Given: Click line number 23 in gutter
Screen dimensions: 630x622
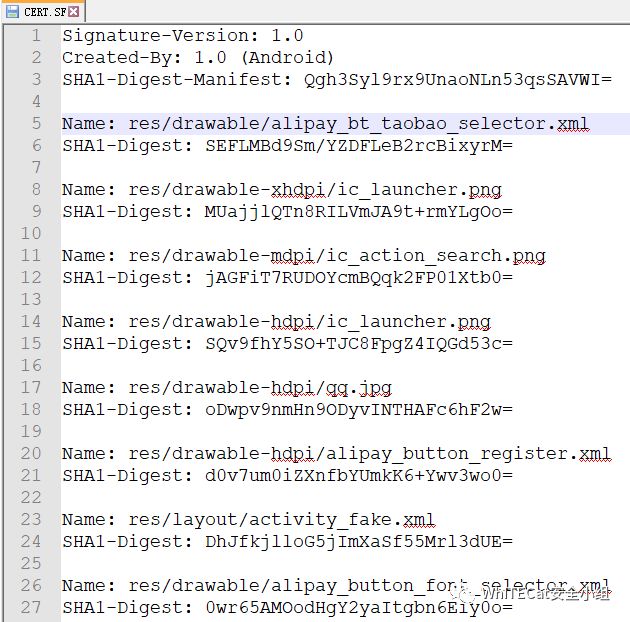Looking at the screenshot, I should point(31,520).
